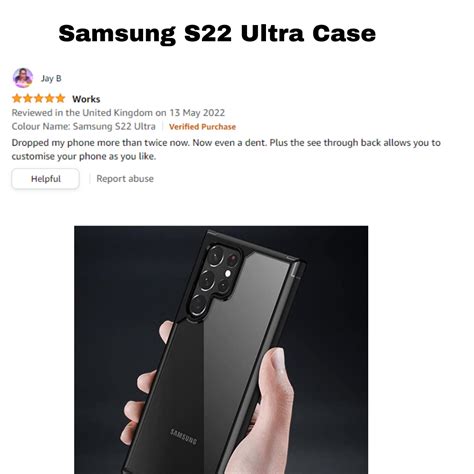Open Jay B's profile avatar
The image size is (474, 474).
click(23, 78)
